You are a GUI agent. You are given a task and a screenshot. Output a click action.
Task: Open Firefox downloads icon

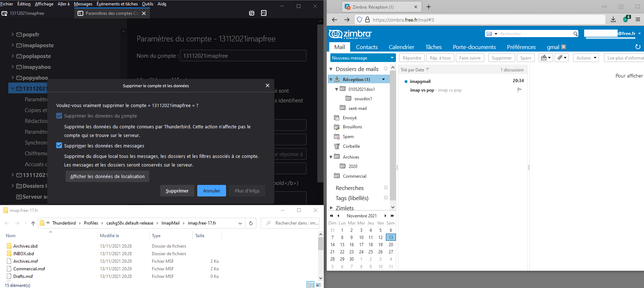613,19
